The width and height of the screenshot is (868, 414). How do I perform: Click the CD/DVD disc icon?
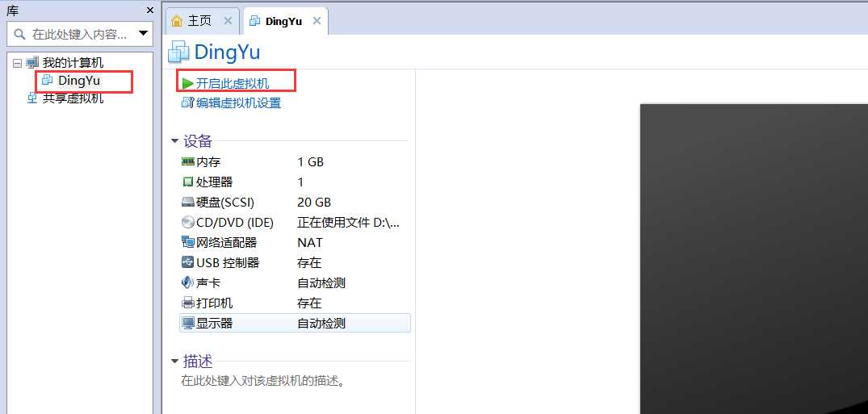pos(187,223)
